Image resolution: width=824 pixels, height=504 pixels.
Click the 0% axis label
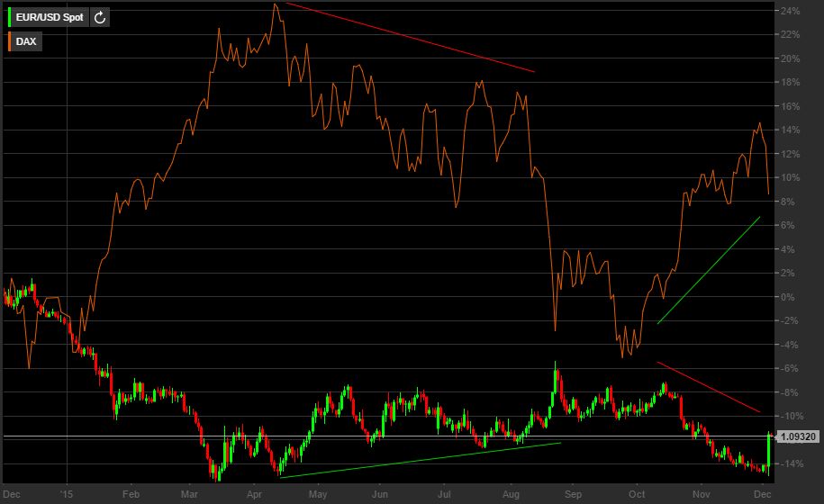pos(787,297)
